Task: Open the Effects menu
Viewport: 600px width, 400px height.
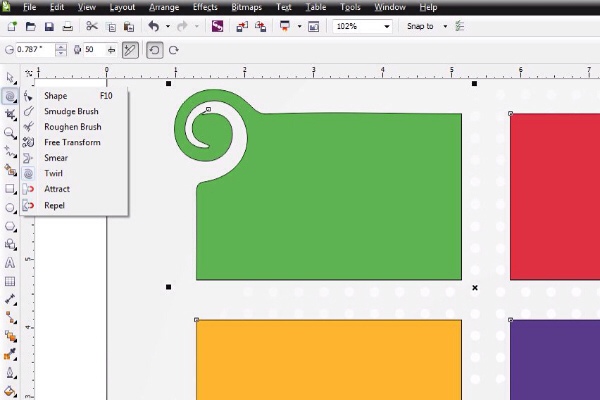Action: tap(204, 7)
